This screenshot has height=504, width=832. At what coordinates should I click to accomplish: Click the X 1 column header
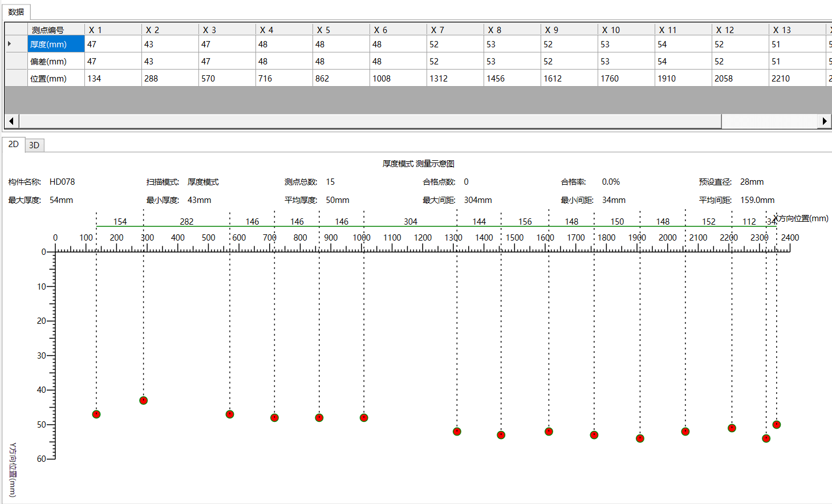click(x=113, y=30)
